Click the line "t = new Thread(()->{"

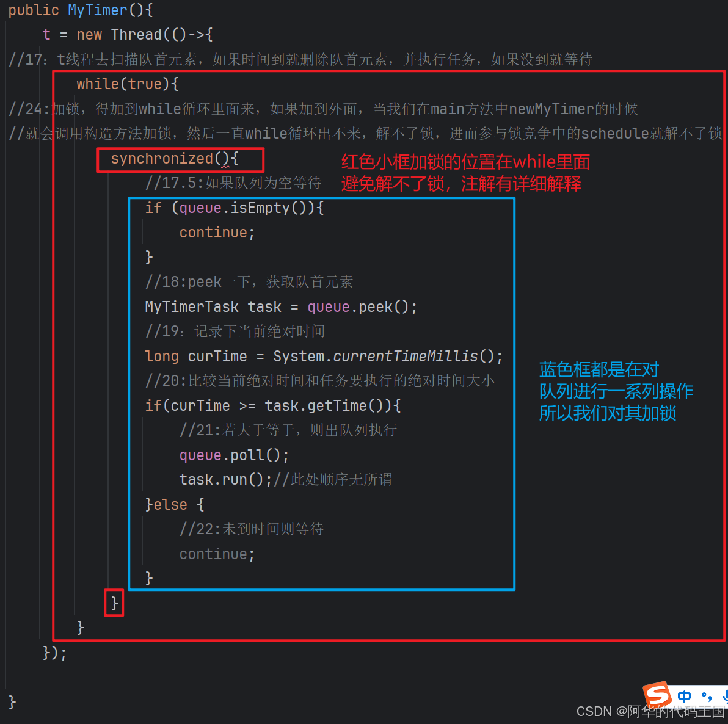(128, 35)
